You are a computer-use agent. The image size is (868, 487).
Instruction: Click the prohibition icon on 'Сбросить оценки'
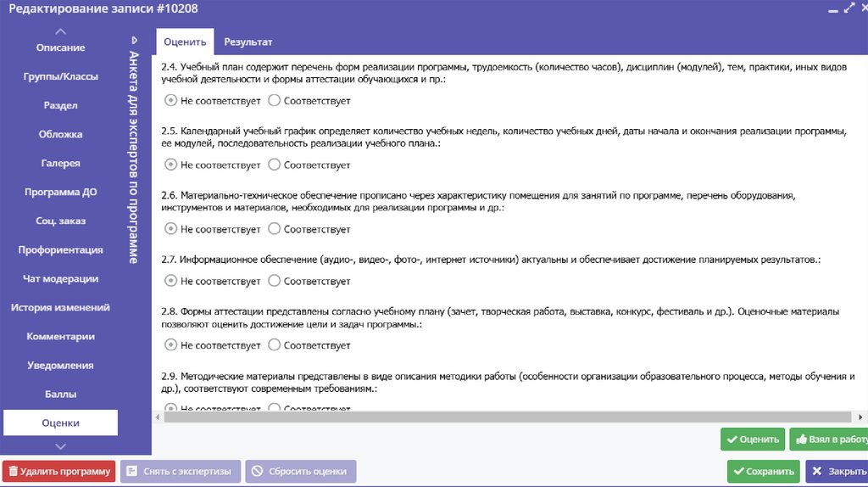(x=257, y=471)
